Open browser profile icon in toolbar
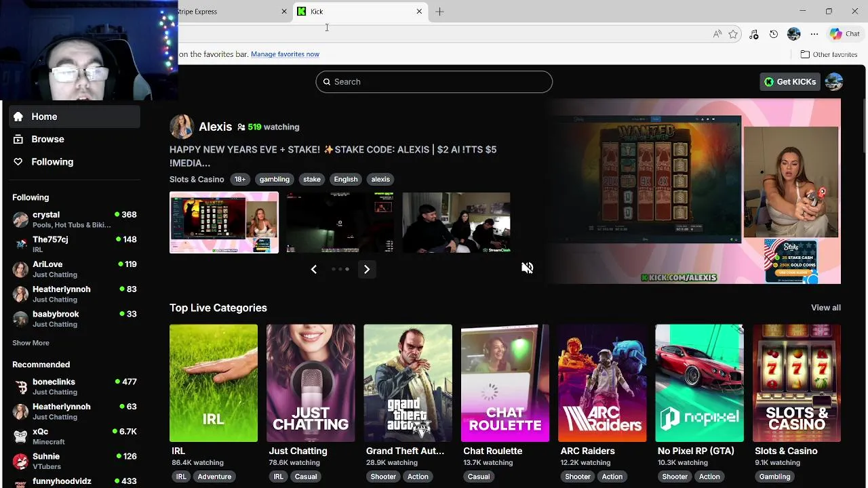 pyautogui.click(x=794, y=34)
